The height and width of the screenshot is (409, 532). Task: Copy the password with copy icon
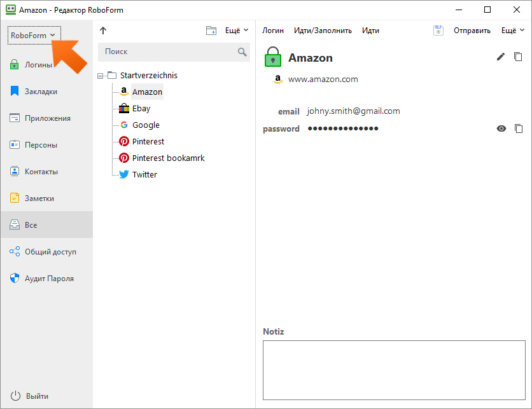click(519, 128)
